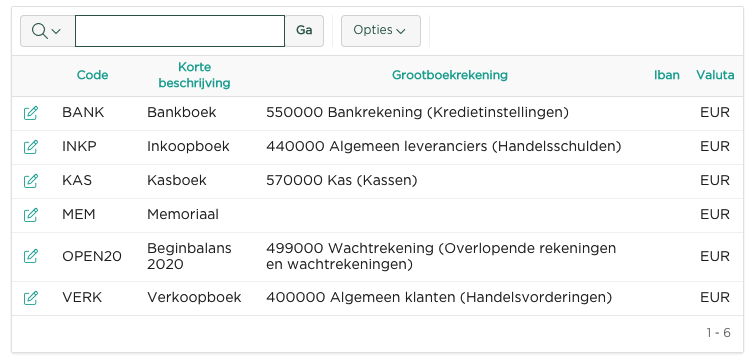This screenshot has height=362, width=753.
Task: Select the 550000 Bankrekening cell
Action: (x=417, y=112)
